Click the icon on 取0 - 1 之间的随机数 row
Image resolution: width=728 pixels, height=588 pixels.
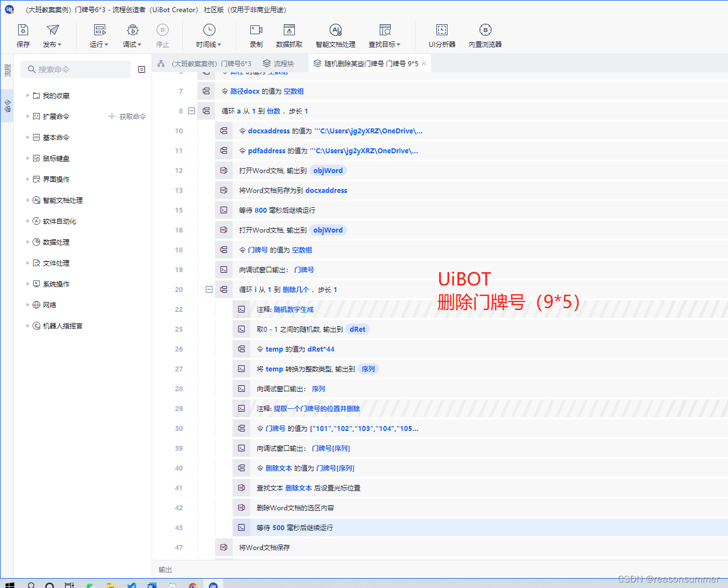(x=241, y=330)
